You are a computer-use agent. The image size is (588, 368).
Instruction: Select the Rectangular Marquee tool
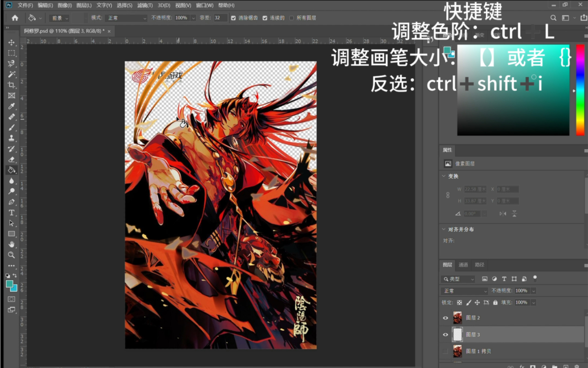pyautogui.click(x=12, y=53)
